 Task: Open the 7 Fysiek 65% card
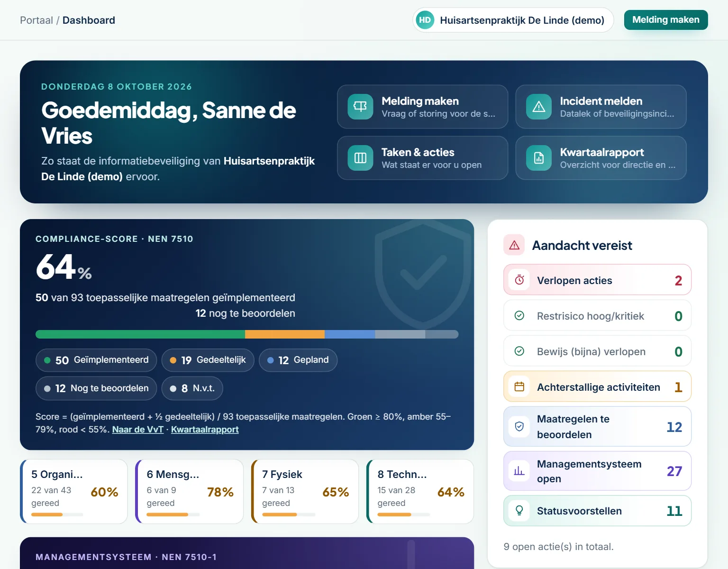(305, 491)
